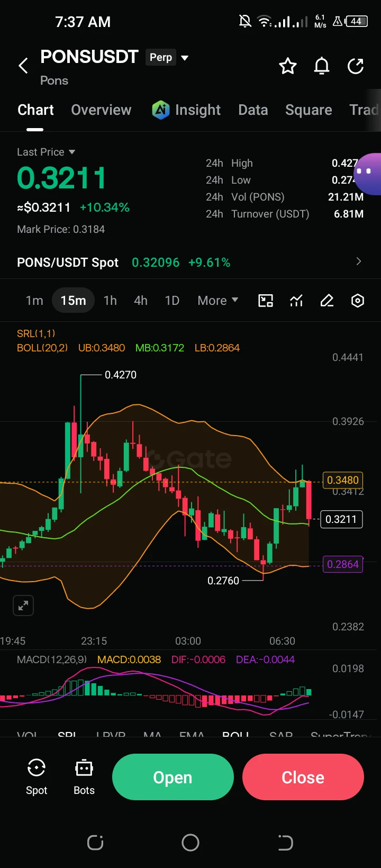Tap the large 0.3211 last price
This screenshot has height=868, width=381.
point(62,178)
